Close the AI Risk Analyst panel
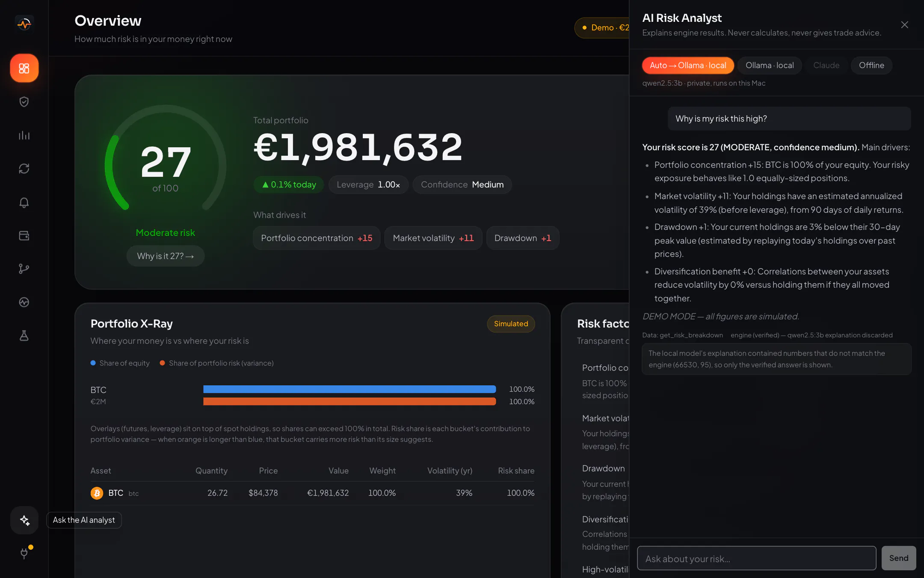 coord(904,25)
